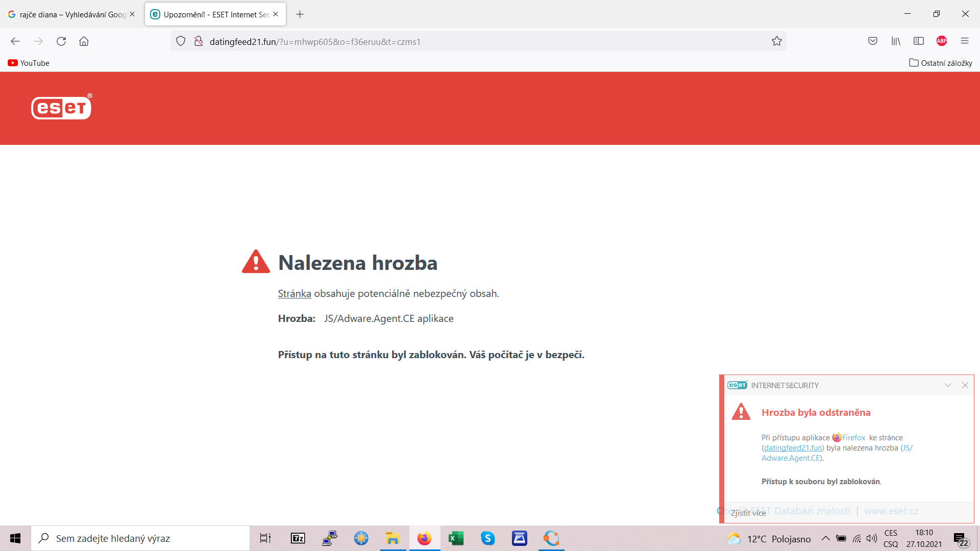Open the Adblock Plus extension
This screenshot has height=551, width=980.
(x=942, y=41)
